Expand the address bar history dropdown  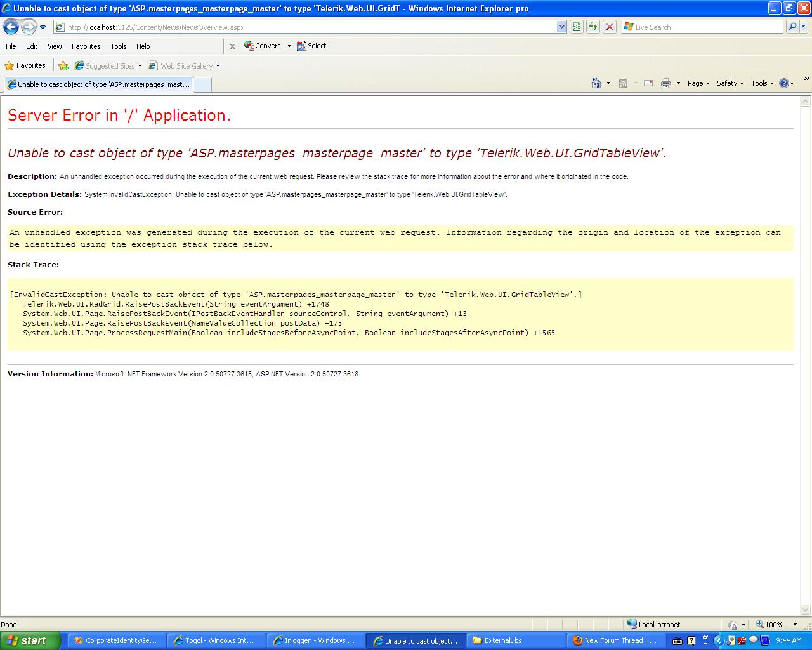[x=561, y=27]
